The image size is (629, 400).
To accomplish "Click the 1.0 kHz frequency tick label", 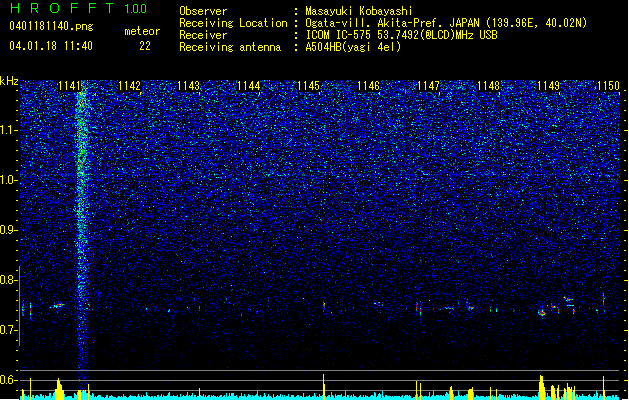I will tap(8, 180).
